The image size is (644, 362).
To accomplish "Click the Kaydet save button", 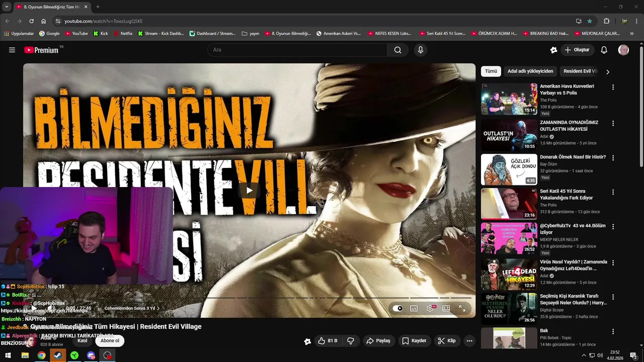I will (414, 340).
